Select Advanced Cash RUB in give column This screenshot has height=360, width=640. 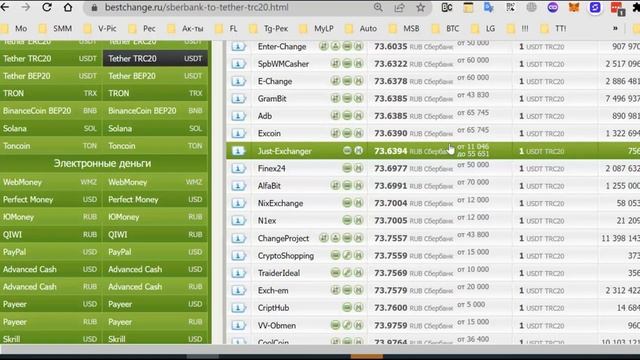point(51,287)
